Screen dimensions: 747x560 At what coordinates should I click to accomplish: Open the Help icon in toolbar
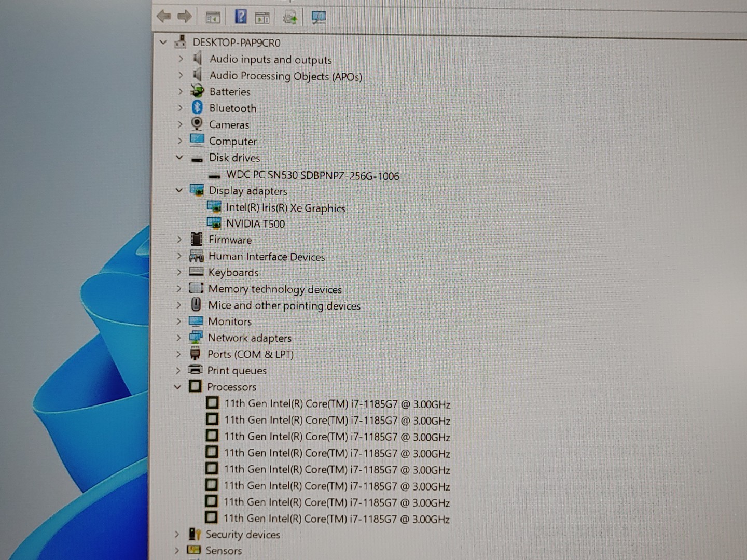click(x=240, y=17)
